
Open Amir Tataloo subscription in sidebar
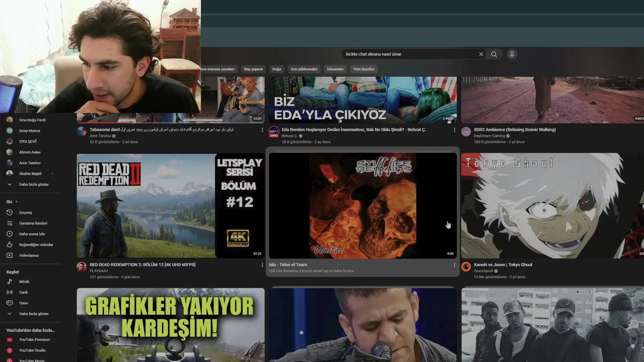click(x=30, y=163)
